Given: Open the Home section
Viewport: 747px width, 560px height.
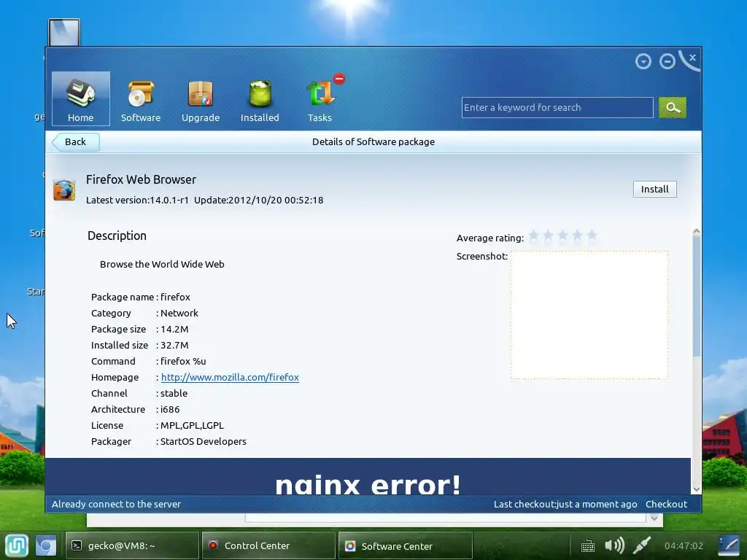Looking at the screenshot, I should [x=80, y=98].
